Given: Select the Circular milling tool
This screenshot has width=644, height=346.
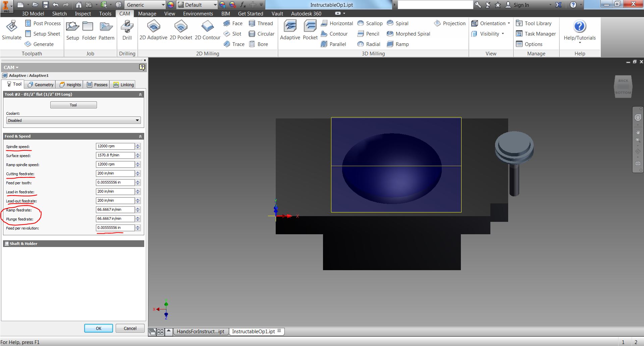Looking at the screenshot, I should tap(261, 34).
